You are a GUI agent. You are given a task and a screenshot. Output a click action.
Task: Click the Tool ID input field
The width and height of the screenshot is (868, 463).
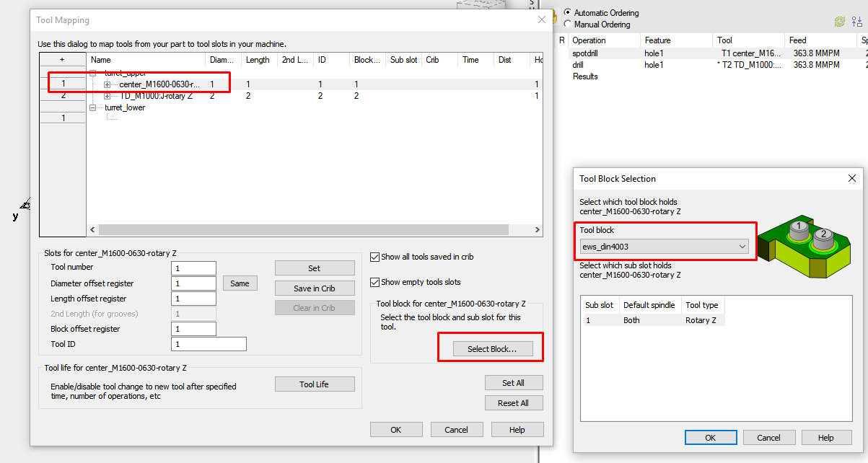pyautogui.click(x=209, y=344)
